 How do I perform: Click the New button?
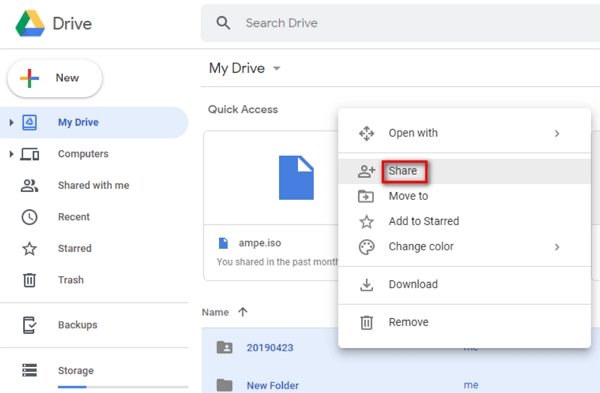pyautogui.click(x=55, y=78)
